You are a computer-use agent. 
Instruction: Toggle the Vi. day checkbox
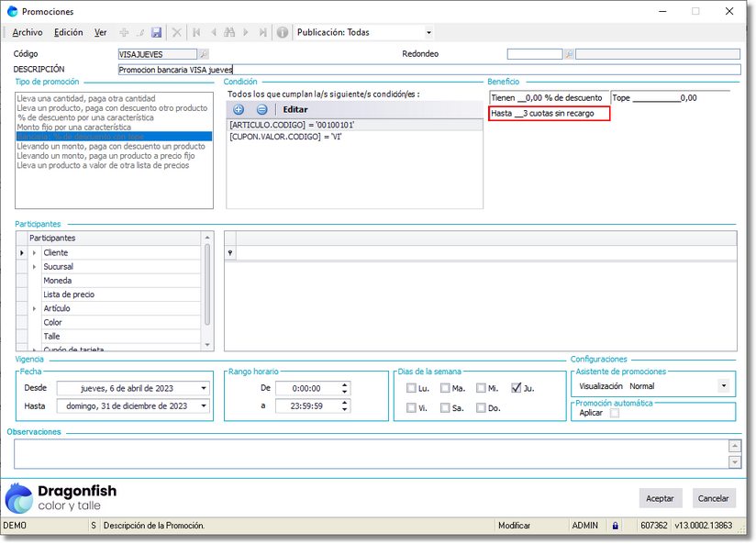tap(411, 407)
